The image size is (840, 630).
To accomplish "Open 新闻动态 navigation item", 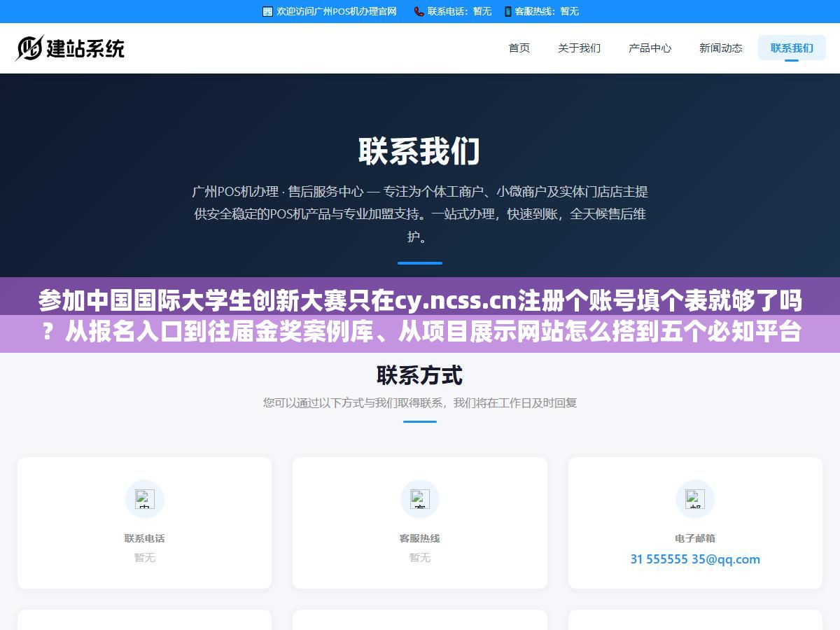I will coord(720,48).
